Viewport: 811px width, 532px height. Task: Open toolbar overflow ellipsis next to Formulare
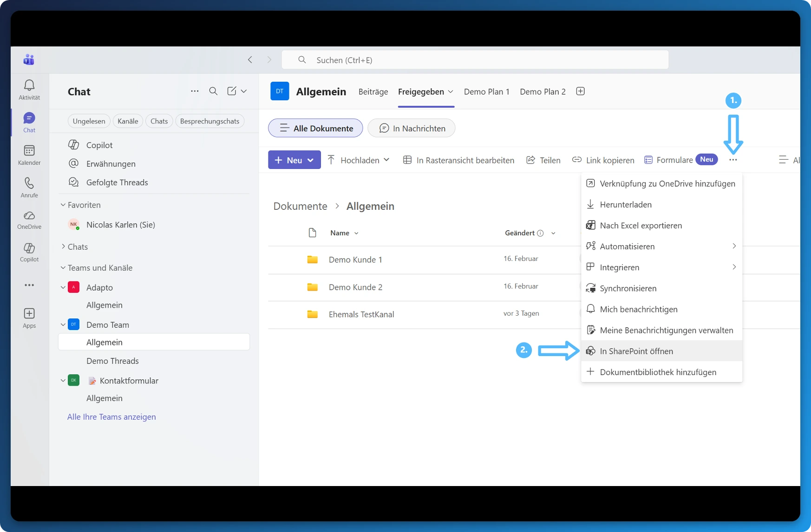point(733,160)
